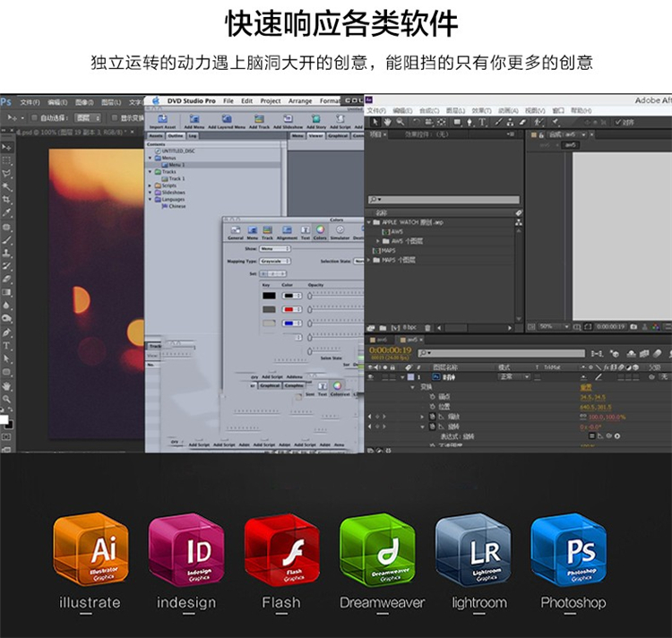Open the Project menu in DVD Studio Pro
Image resolution: width=672 pixels, height=638 pixels.
pos(271,101)
